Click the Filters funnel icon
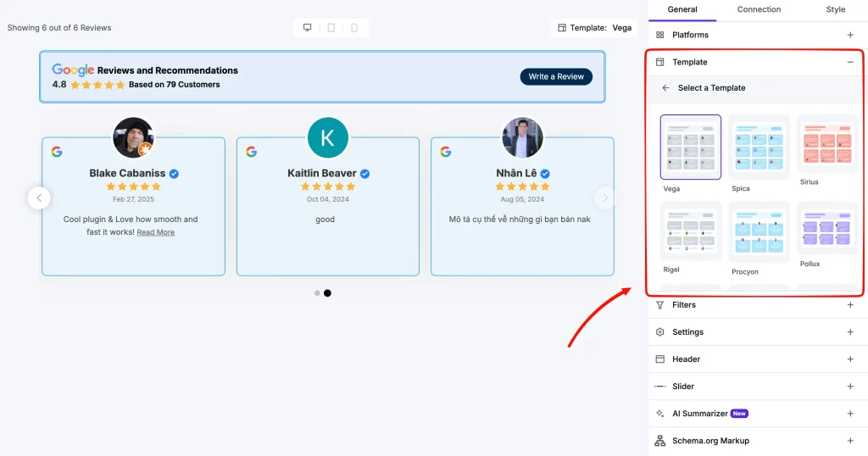Viewport: 868px width, 456px height. pyautogui.click(x=659, y=305)
